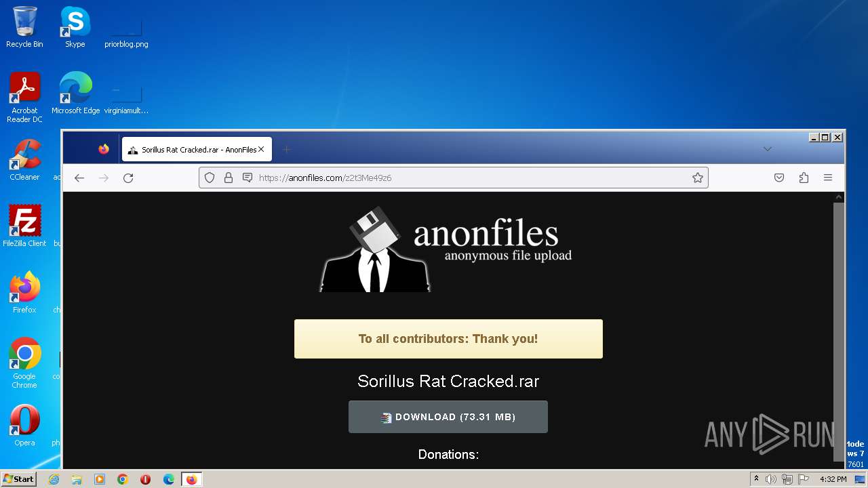Switch to Firefox taskbar button
Viewport: 868px width, 488px height.
point(192,479)
